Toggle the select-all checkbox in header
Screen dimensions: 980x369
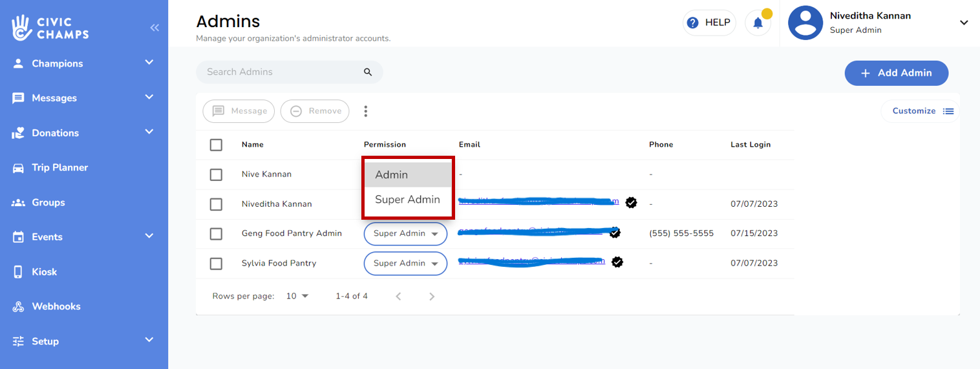coord(216,145)
